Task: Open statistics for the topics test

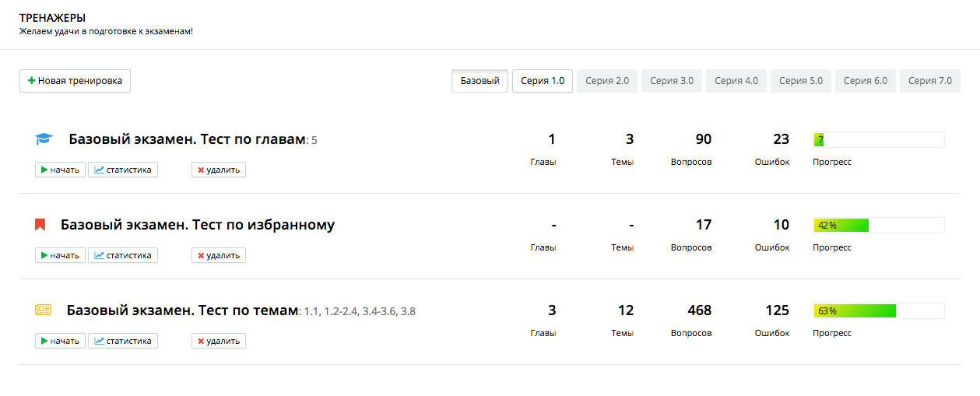Action: [123, 341]
